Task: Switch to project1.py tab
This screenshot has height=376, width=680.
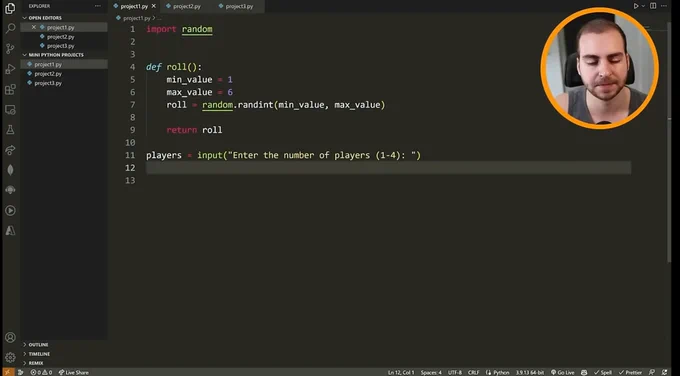Action: tap(134, 6)
